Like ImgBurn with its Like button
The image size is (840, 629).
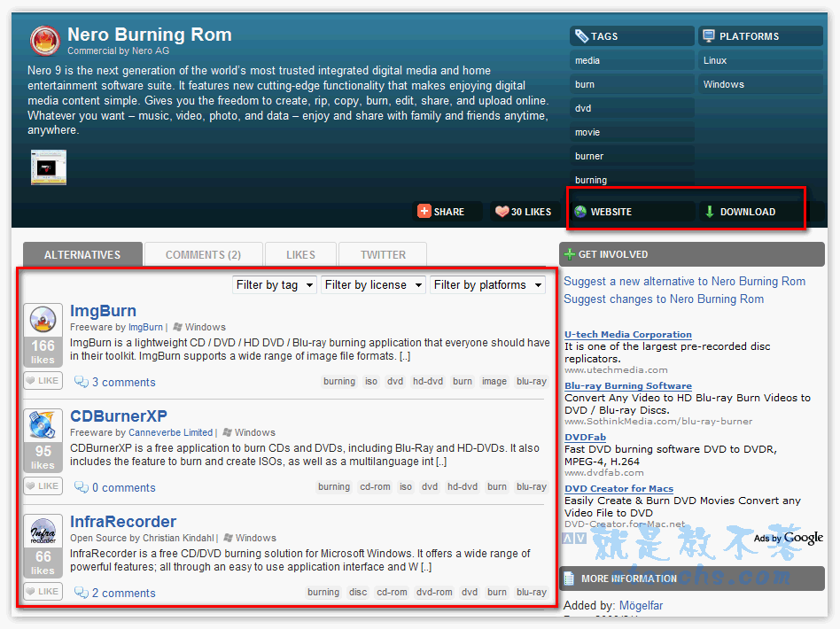point(43,381)
